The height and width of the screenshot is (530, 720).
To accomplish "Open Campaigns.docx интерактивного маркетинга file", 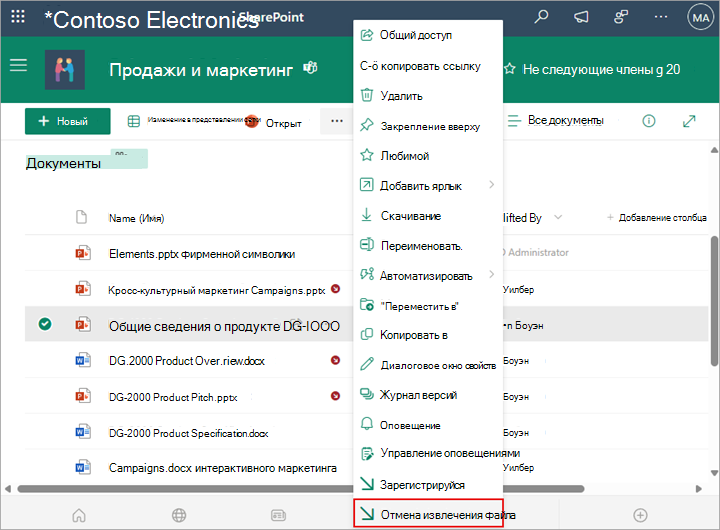I will pos(222,468).
